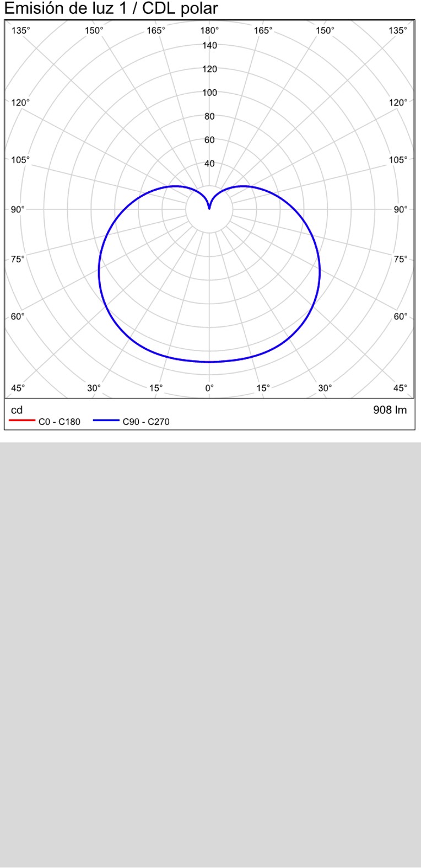Screen dimensions: 421x868
Task: Click the 120° label on the right side
Action: click(398, 103)
